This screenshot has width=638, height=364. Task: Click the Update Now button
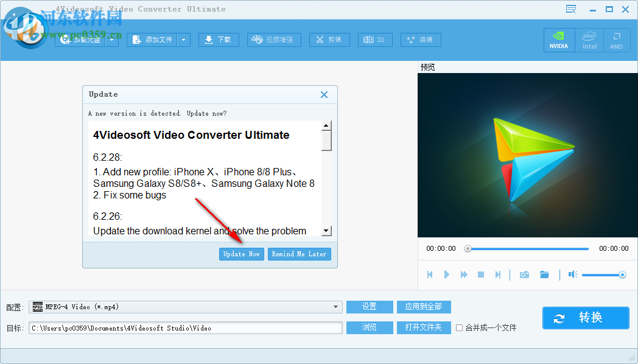[x=241, y=254]
